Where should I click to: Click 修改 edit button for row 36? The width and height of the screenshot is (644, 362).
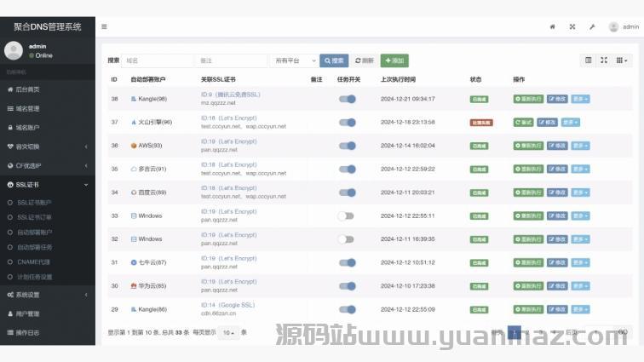click(x=557, y=146)
